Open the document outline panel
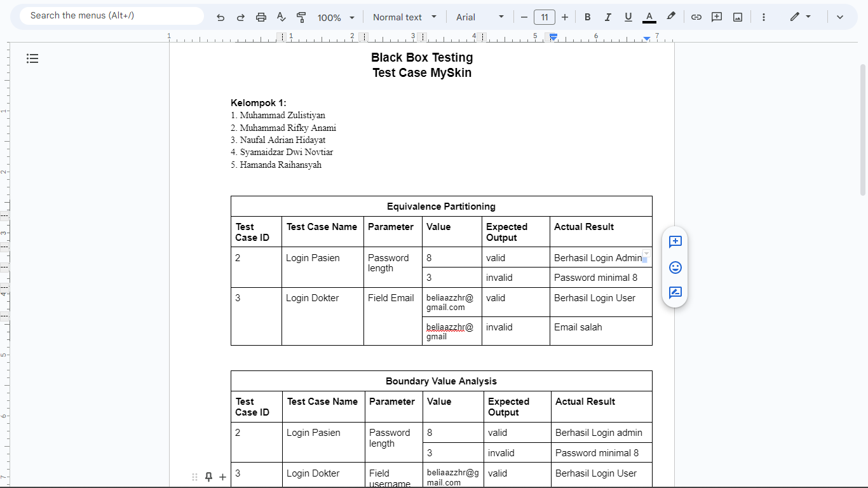The height and width of the screenshot is (488, 868). (32, 58)
